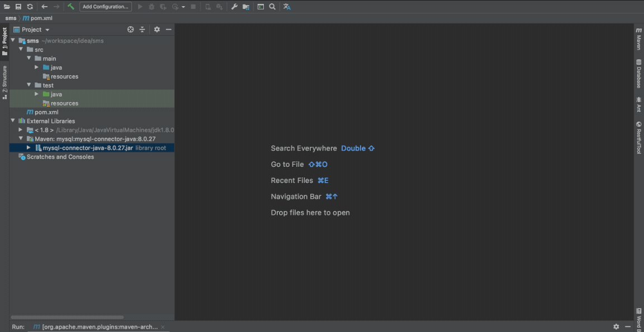Image resolution: width=644 pixels, height=332 pixels.
Task: Toggle the Database tool window sidebar
Action: point(638,74)
